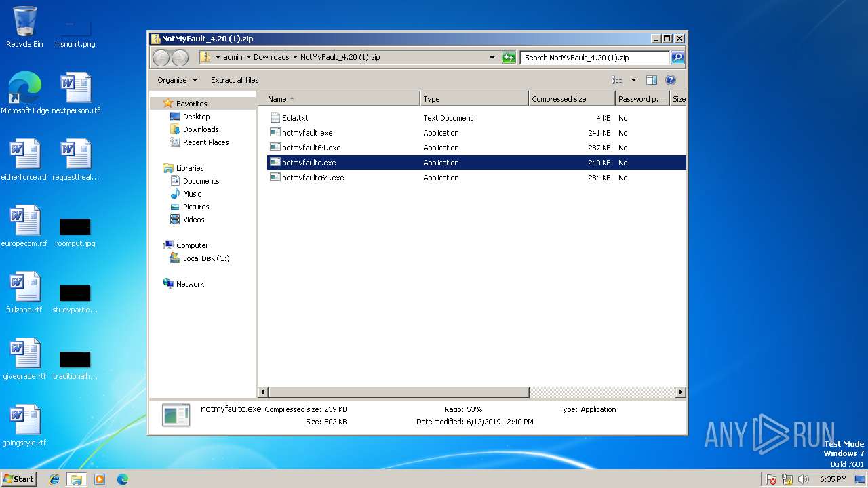This screenshot has height=488, width=868.
Task: Open givegrade.rtf desktop document
Action: 24,359
